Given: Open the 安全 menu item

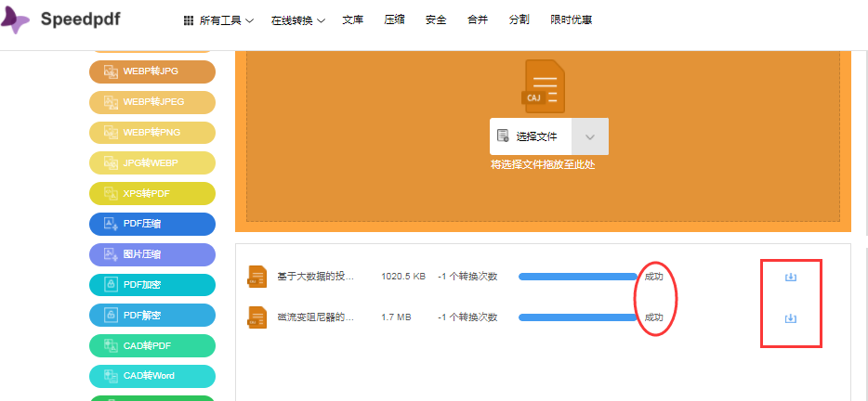Looking at the screenshot, I should 436,19.
